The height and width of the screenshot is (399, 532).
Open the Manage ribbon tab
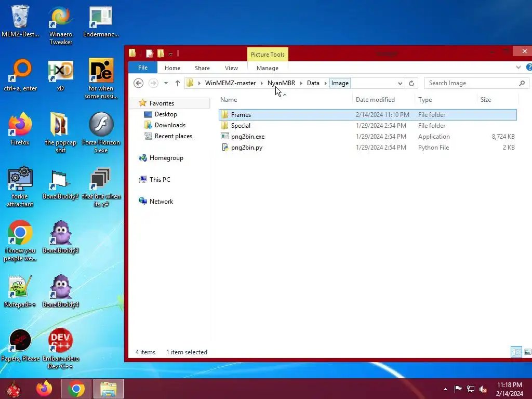point(268,68)
